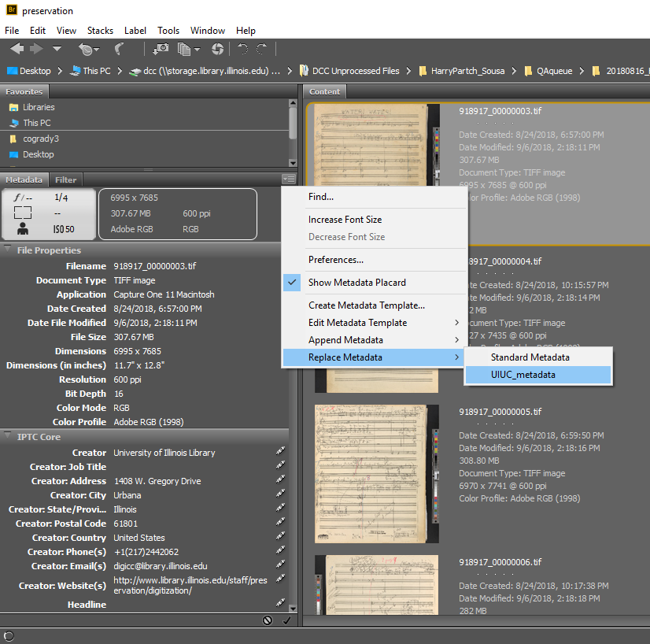Screen dimensions: 650x644
Task: Open Libraries in the Favorites panel
Action: (x=39, y=107)
